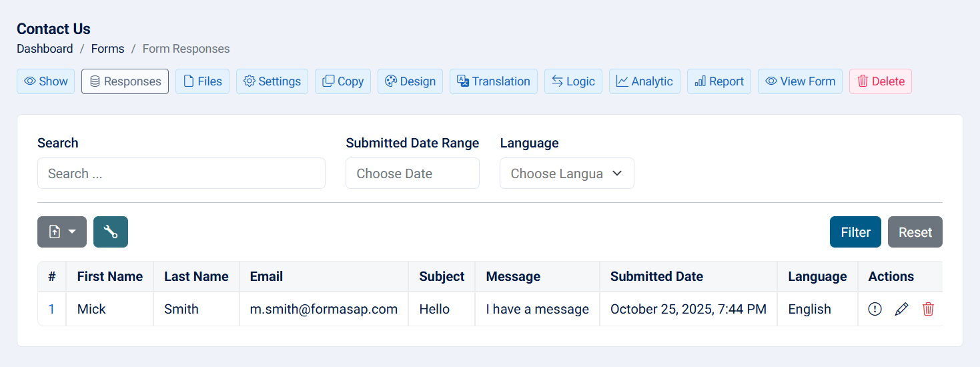Open the Report bar chart tab
Screen dimensions: 980x367
[x=719, y=81]
